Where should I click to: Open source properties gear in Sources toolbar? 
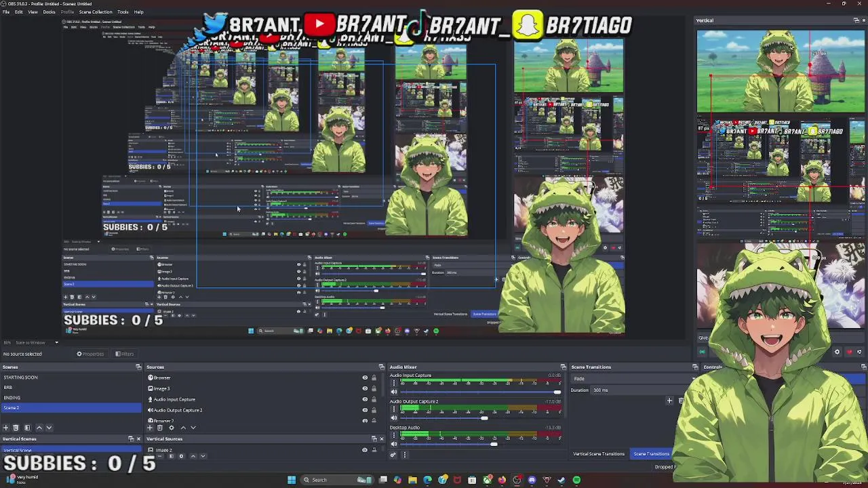pyautogui.click(x=171, y=428)
